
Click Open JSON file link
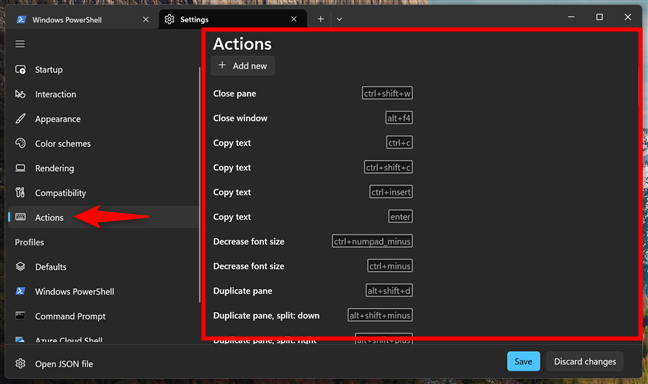[64, 364]
